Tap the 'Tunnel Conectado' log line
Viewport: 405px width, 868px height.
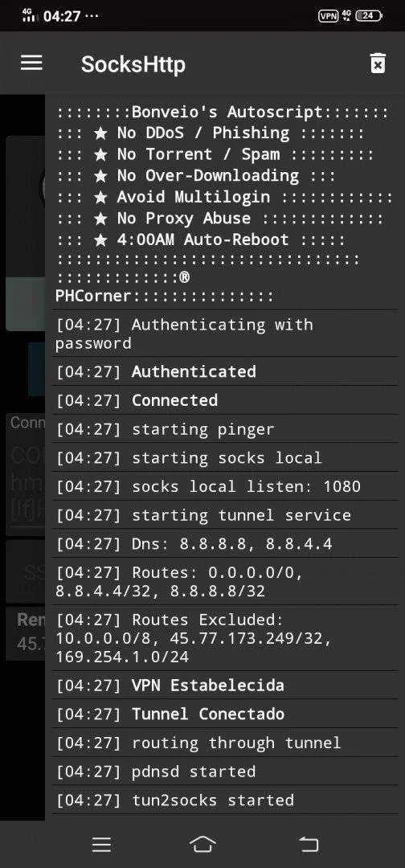pyautogui.click(x=225, y=714)
